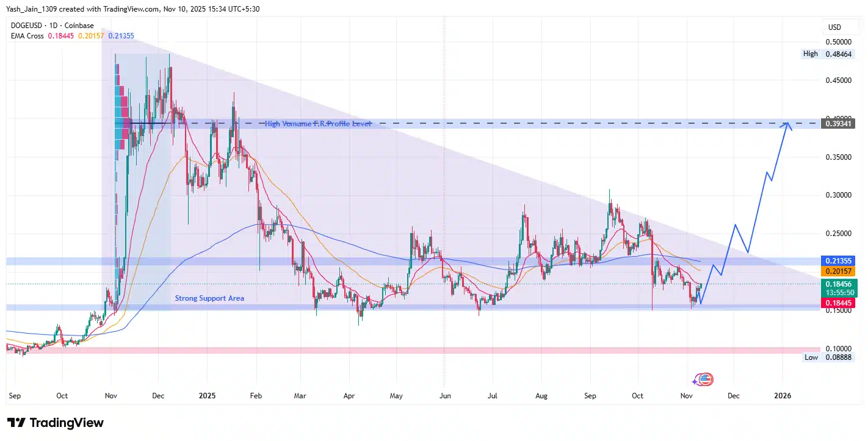Click the 13:55:50 bar countdown timer
Image resolution: width=868 pixels, height=441 pixels.
(839, 293)
